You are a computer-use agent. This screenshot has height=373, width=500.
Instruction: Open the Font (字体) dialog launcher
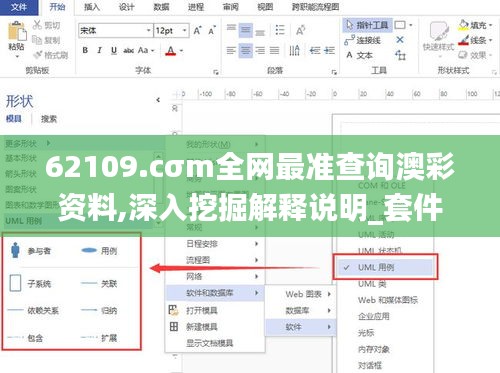pos(216,72)
